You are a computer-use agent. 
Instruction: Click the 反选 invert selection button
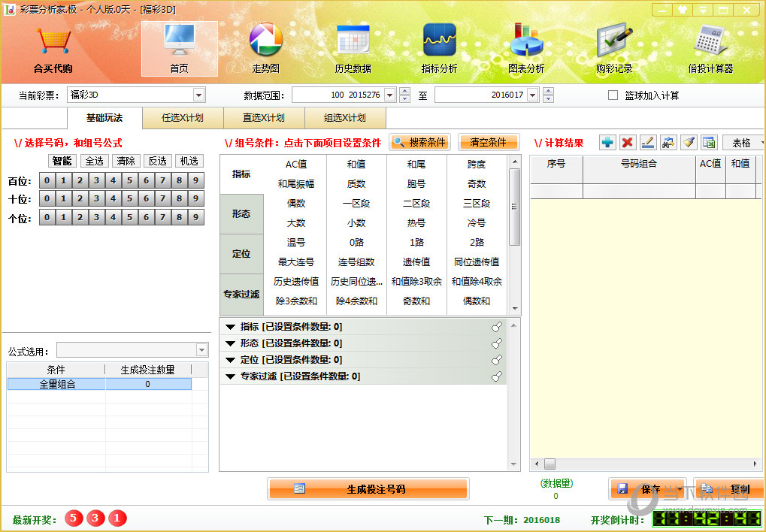(157, 161)
